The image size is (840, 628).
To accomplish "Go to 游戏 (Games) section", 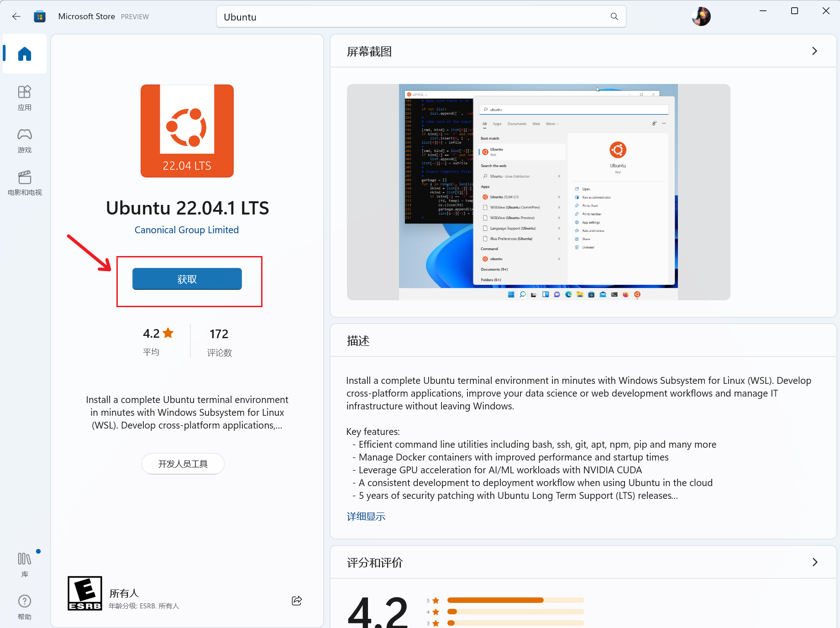I will [x=25, y=140].
